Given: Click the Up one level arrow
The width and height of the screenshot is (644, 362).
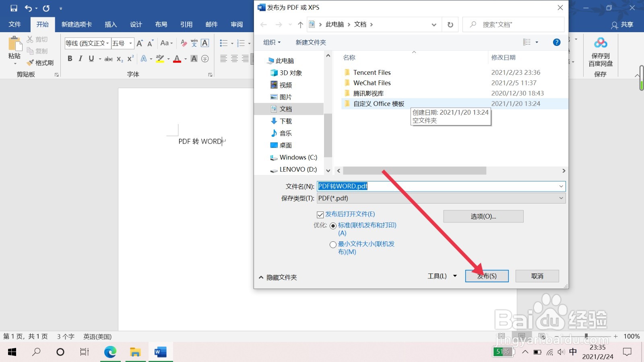Looking at the screenshot, I should click(x=300, y=25).
